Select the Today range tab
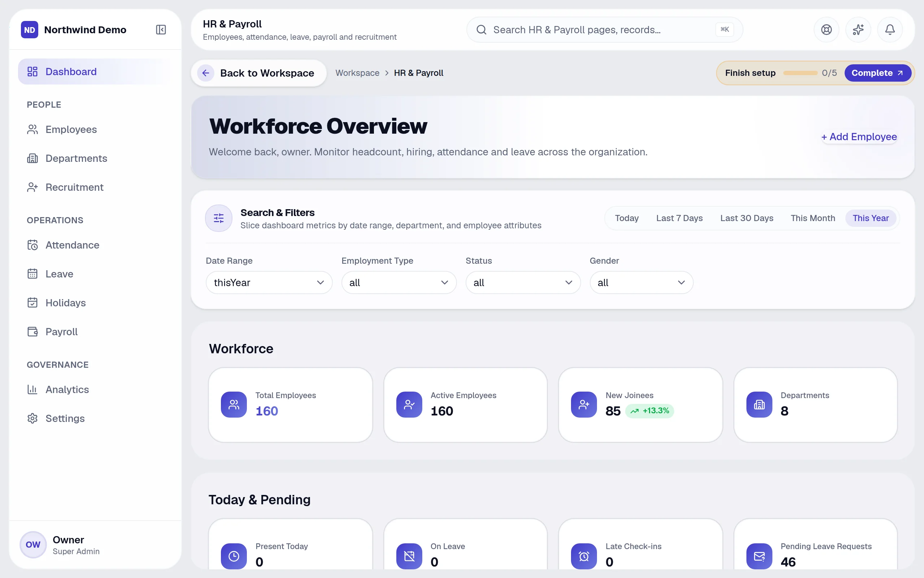924x578 pixels. (627, 218)
